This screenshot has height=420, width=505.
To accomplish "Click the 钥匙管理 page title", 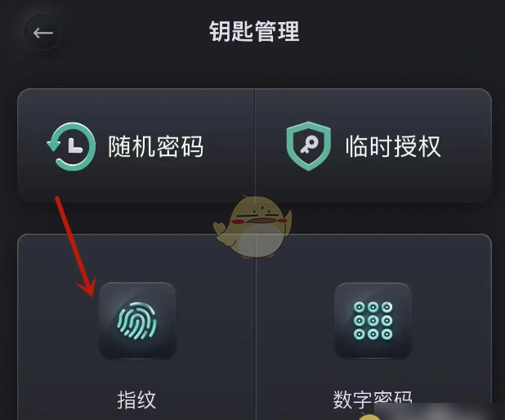I will point(254,31).
